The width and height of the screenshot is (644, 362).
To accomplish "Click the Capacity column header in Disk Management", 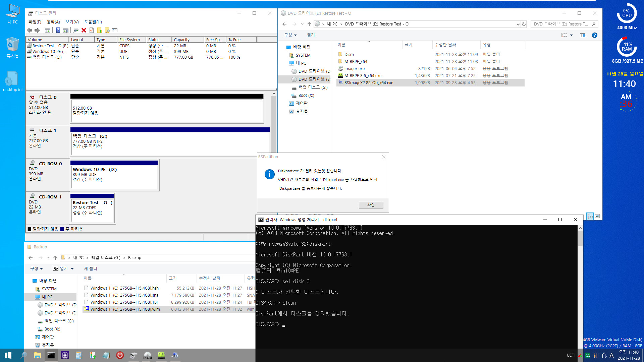I will pos(187,40).
